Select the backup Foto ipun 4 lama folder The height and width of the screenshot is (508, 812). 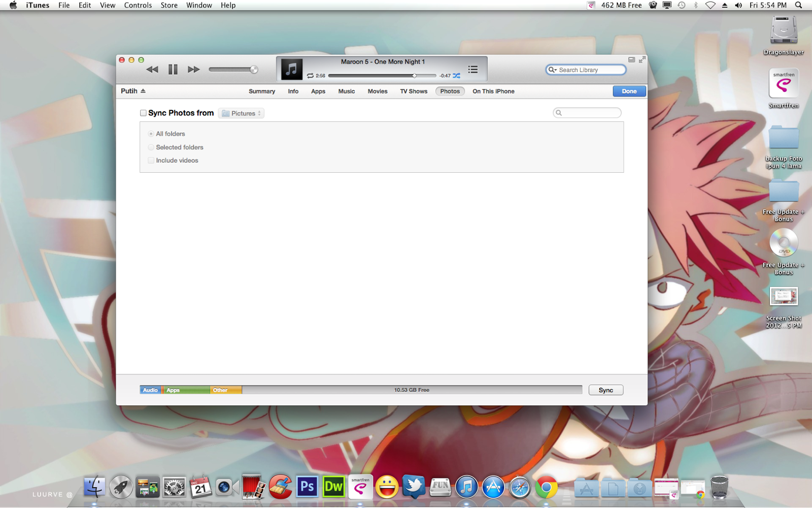pos(784,147)
